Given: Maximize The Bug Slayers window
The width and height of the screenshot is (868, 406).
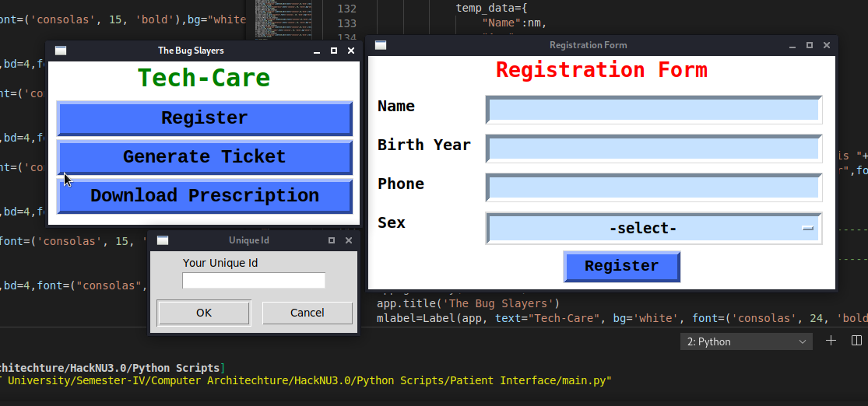Looking at the screenshot, I should coord(334,51).
